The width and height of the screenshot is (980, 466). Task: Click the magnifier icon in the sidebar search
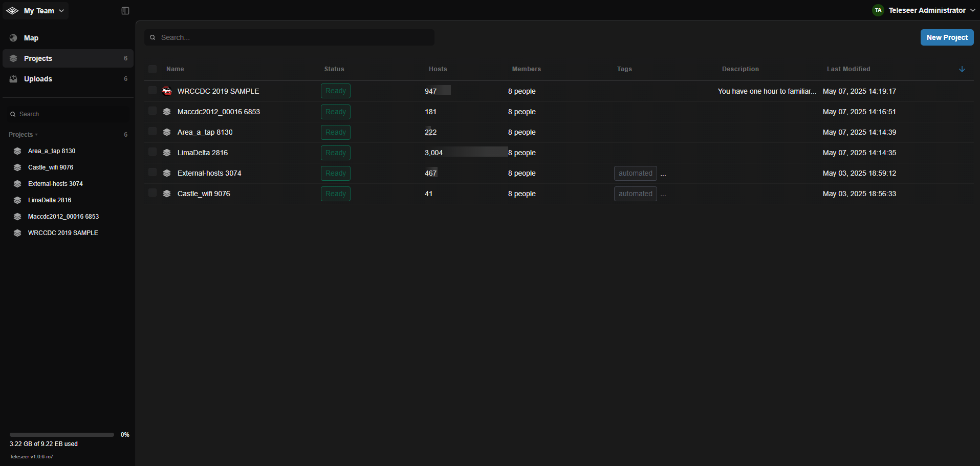pos(13,114)
